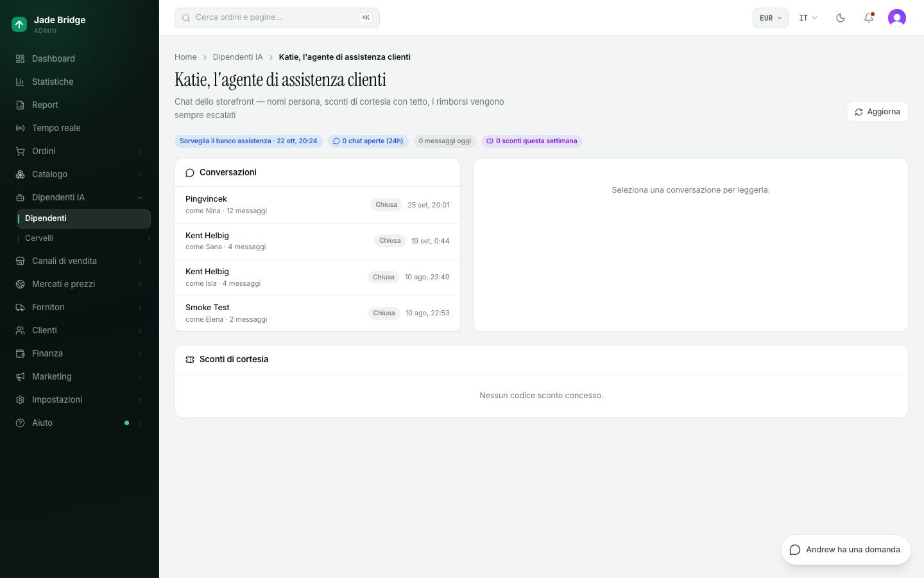The image size is (924, 578).
Task: Go to Report in the sidebar
Action: (x=80, y=105)
